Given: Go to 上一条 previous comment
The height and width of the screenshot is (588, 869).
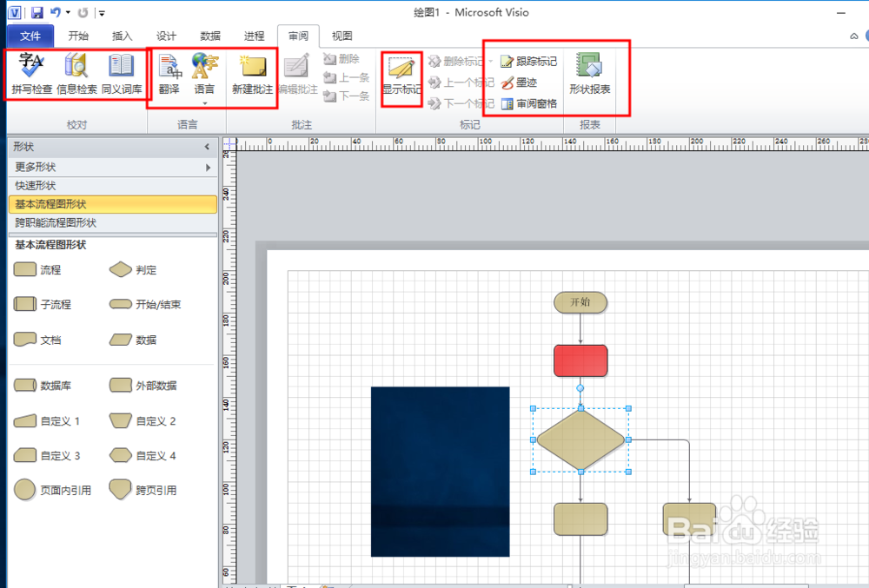Looking at the screenshot, I should [x=346, y=77].
